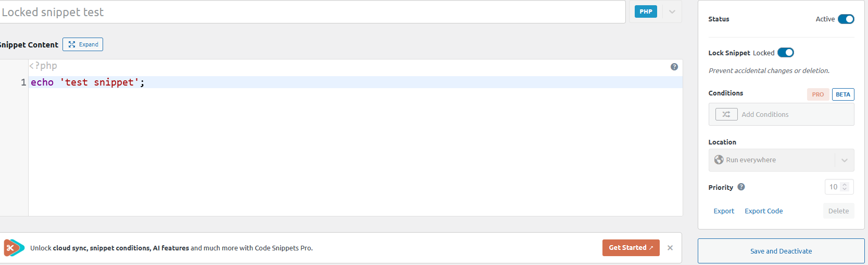Click the BETA badge next to Conditions

point(843,94)
